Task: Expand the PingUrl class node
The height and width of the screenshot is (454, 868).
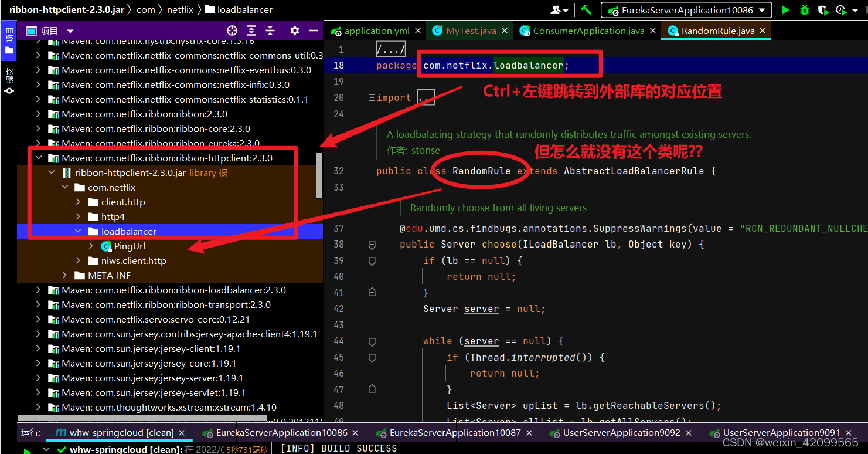Action: tap(91, 246)
